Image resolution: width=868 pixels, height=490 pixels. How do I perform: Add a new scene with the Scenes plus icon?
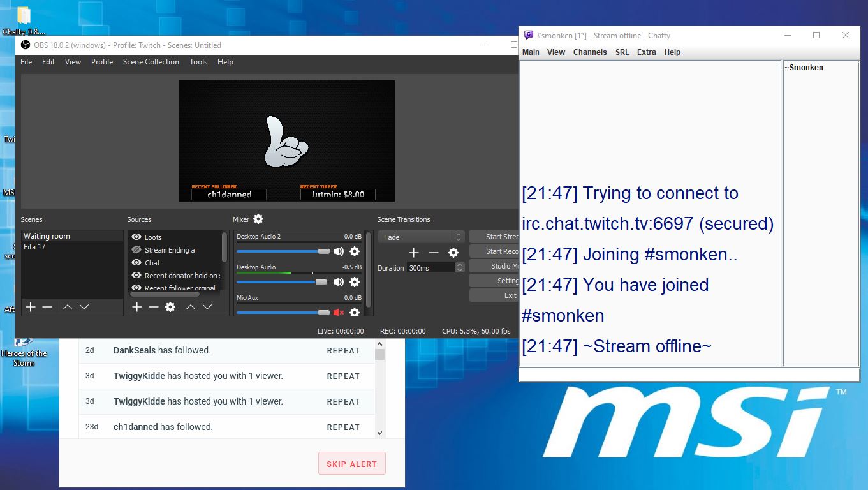[30, 307]
